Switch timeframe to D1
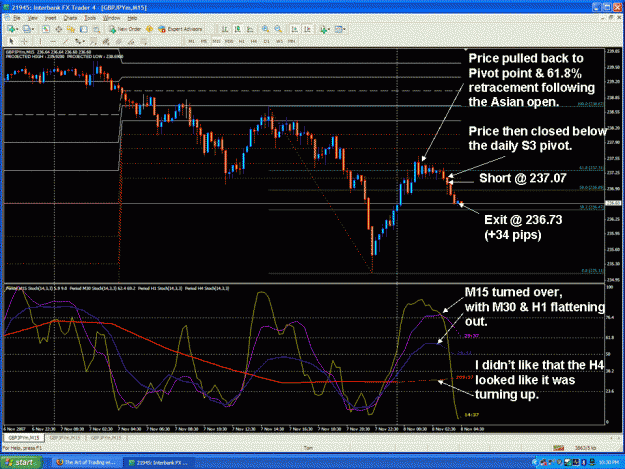This screenshot has height=469, width=625. (x=267, y=41)
